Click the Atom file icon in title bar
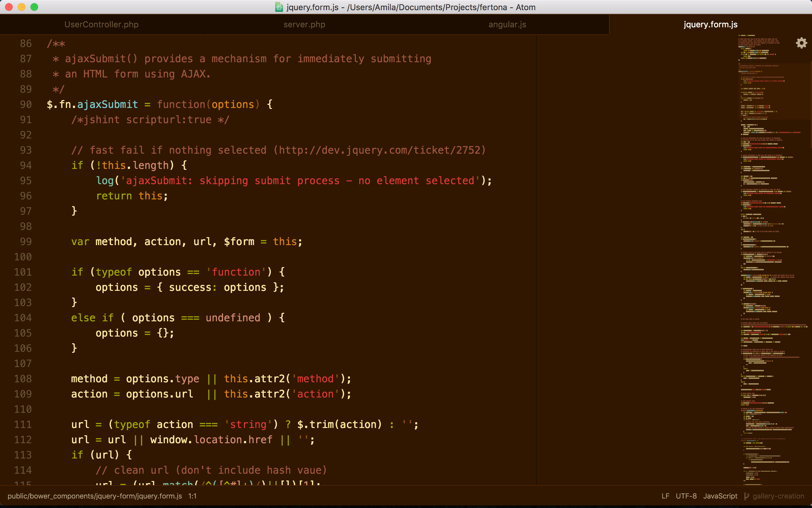This screenshot has height=508, width=812. tap(279, 7)
